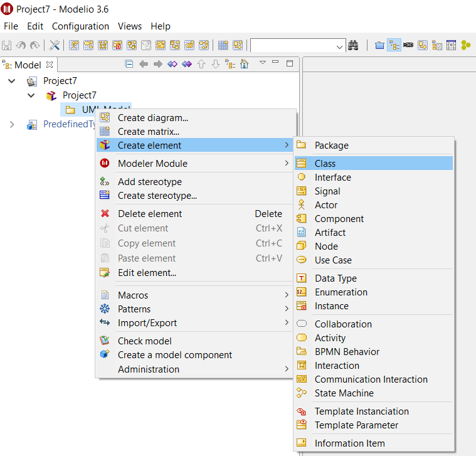476x456 pixels.
Task: Minimize the Model panel
Action: click(x=275, y=61)
